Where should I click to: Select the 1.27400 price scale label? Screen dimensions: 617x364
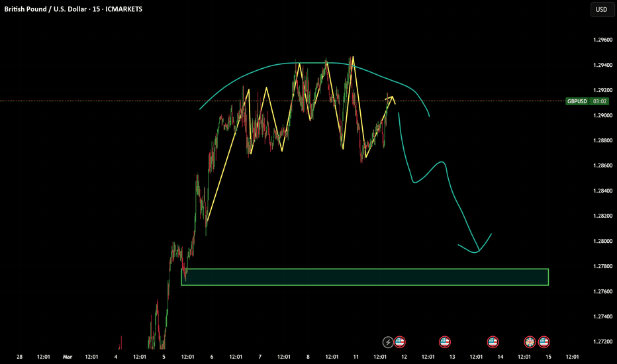603,316
